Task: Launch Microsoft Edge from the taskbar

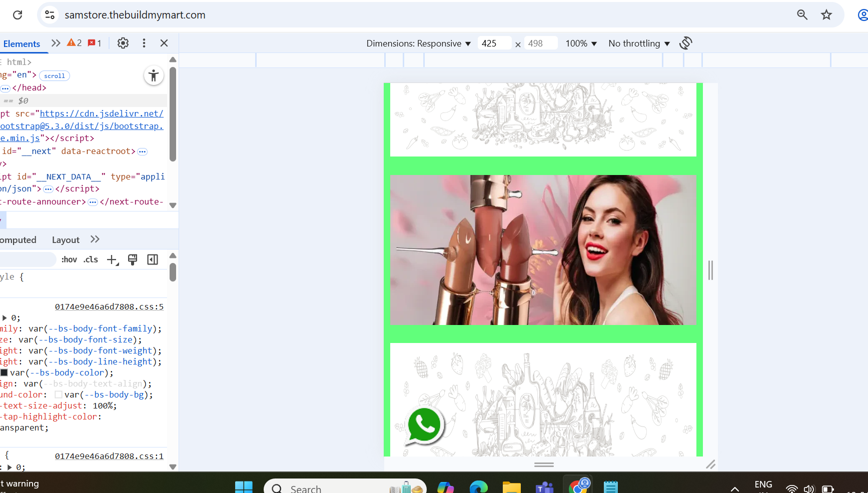Action: 479,486
